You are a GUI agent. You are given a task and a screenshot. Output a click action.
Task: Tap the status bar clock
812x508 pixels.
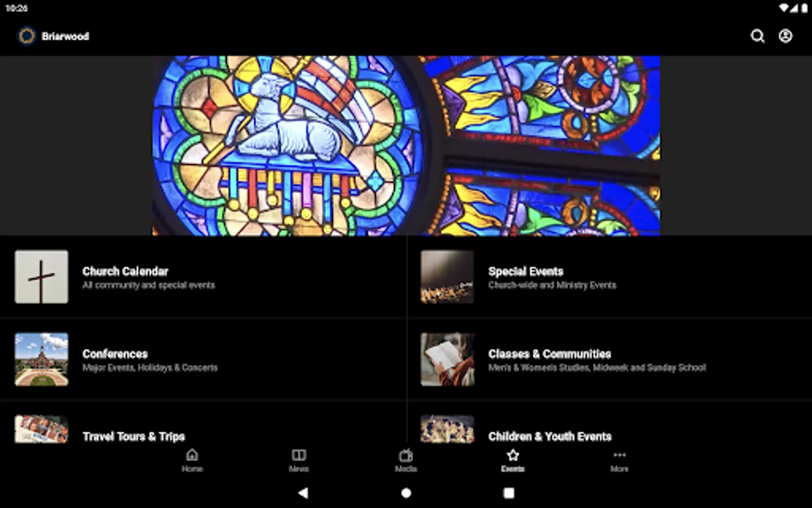(x=16, y=8)
